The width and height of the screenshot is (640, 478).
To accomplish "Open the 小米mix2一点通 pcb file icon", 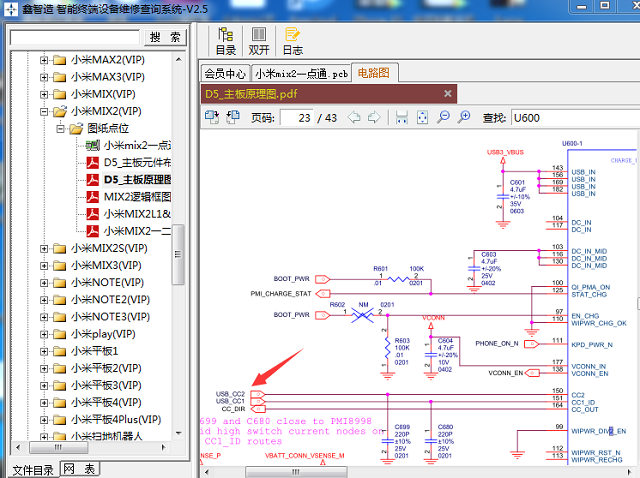I will (93, 145).
